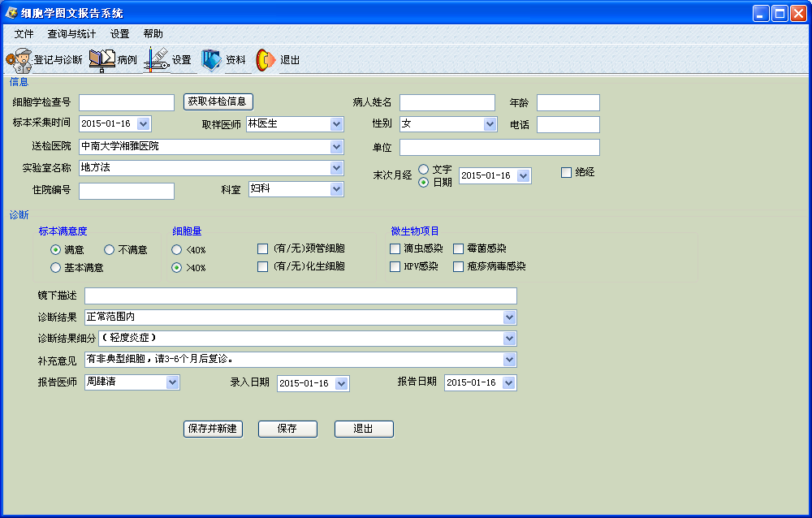This screenshot has width=812, height=518.
Task: Check the HPV感染 checkbox
Action: pos(395,266)
